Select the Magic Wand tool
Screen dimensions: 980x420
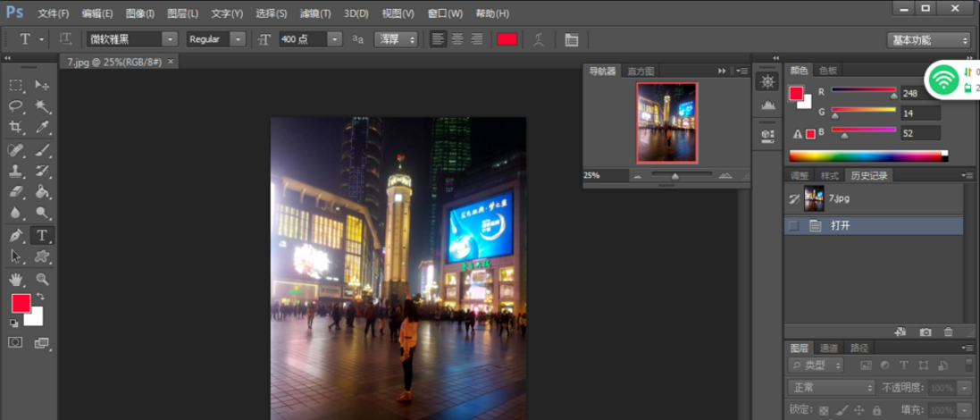(x=42, y=106)
